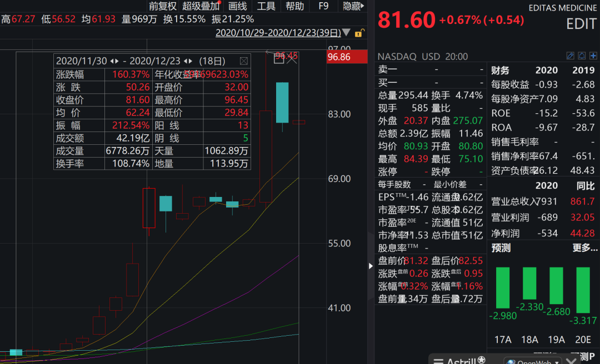This screenshot has height=364, width=600.
Task: Expand the date range dropdown triangle
Action: pyautogui.click(x=346, y=33)
